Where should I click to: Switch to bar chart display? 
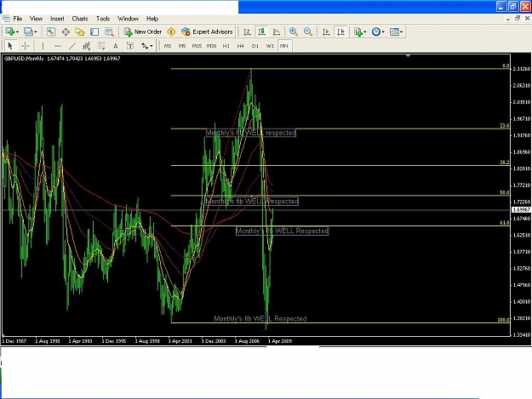click(x=247, y=31)
